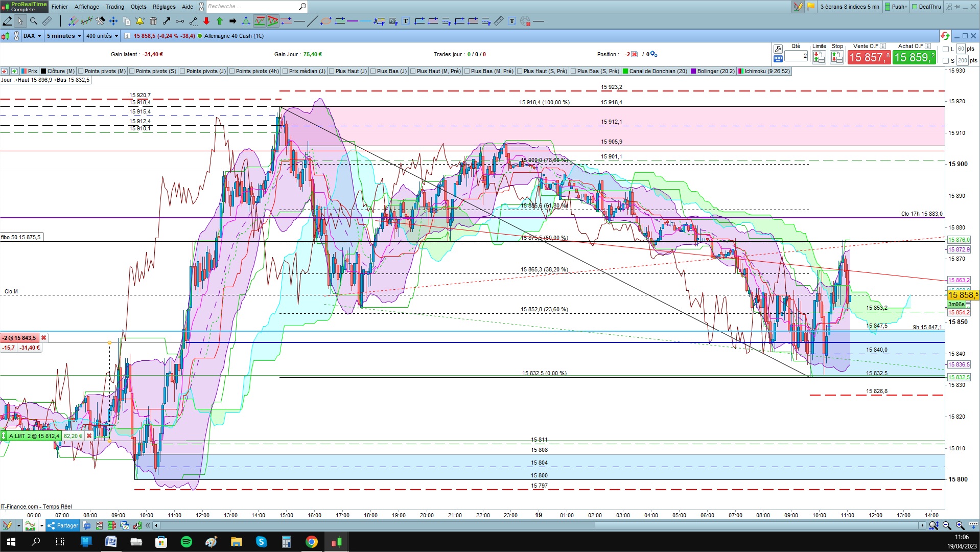The width and height of the screenshot is (980, 552).
Task: Open the Réglages menu
Action: pos(164,7)
